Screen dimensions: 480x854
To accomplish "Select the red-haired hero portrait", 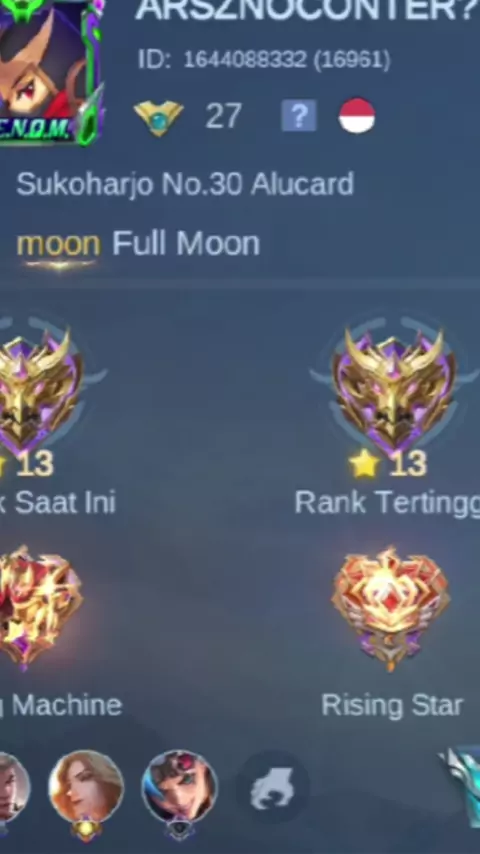I will point(179,788).
